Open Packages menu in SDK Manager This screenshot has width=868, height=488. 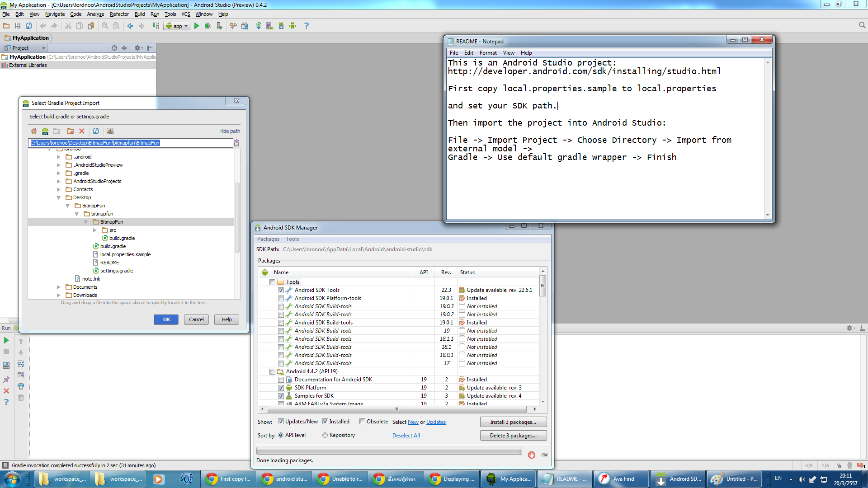pos(268,239)
